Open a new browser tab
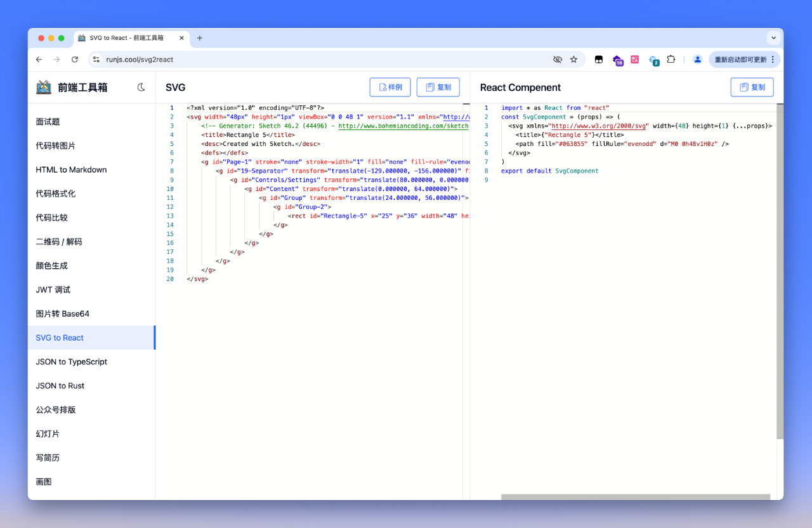This screenshot has height=528, width=812. tap(199, 38)
